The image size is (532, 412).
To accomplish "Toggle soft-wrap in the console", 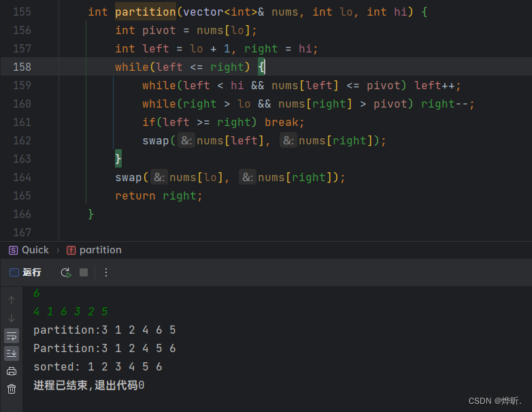I will [12, 336].
